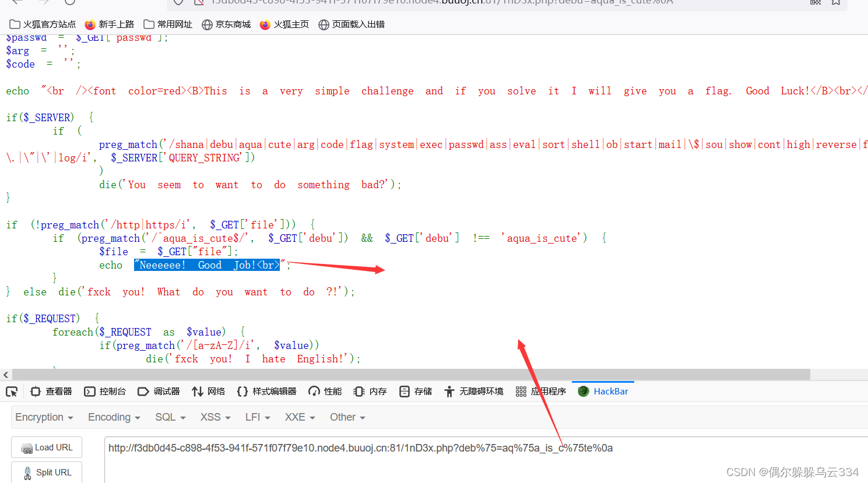This screenshot has height=483, width=868.
Task: Click the "die('fxck you! I hate English!');" line
Action: pos(253,359)
